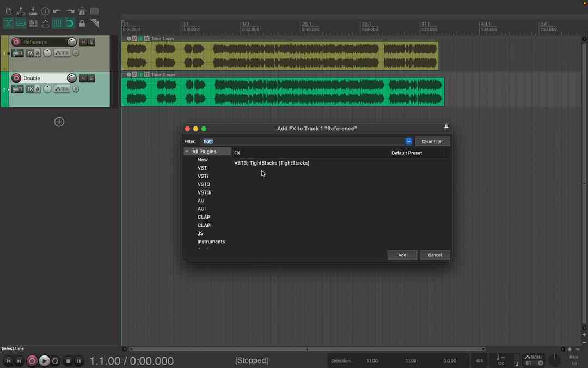Open envelope Trim button on Double track
Screen dimensions: 588x368
tap(62, 89)
